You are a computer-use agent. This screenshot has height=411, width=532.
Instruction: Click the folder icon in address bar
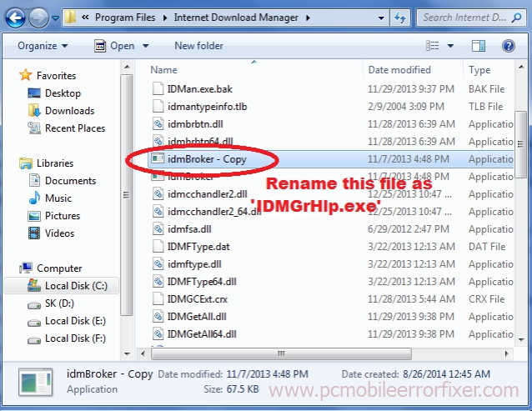pyautogui.click(x=70, y=18)
